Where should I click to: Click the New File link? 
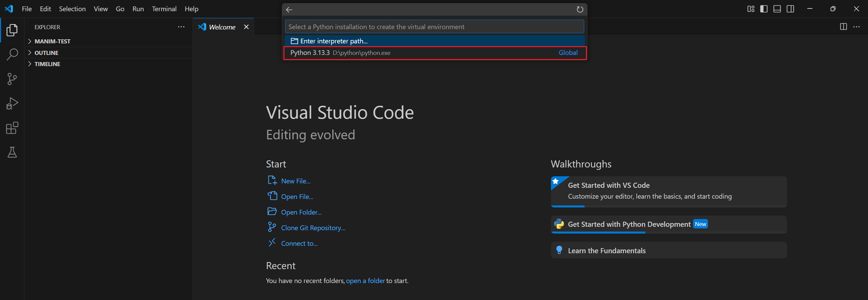(x=296, y=181)
